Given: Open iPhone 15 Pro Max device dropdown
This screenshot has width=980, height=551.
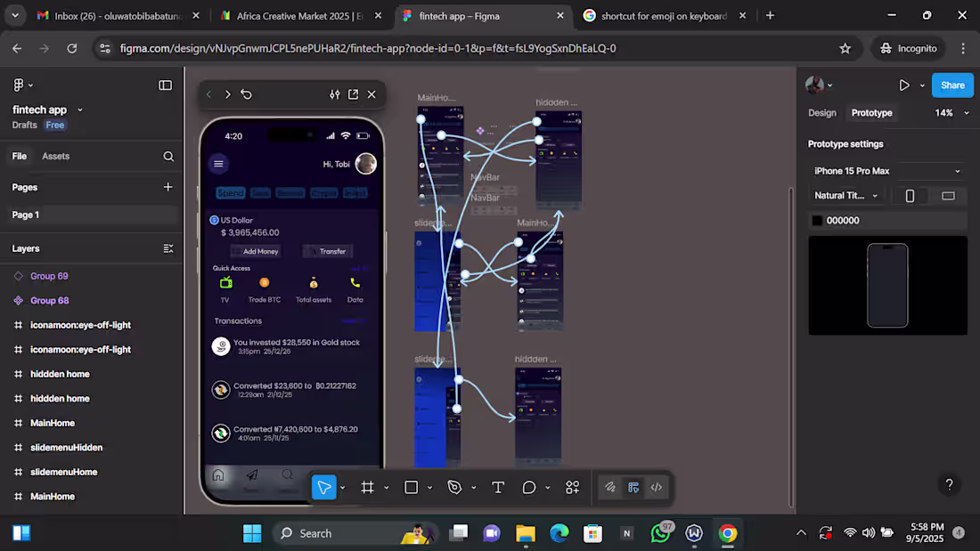Looking at the screenshot, I should pos(886,171).
